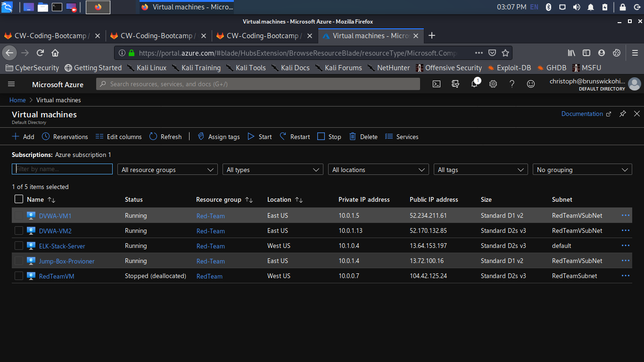Go to Home breadcrumb link
The image size is (644, 362).
coord(17,100)
